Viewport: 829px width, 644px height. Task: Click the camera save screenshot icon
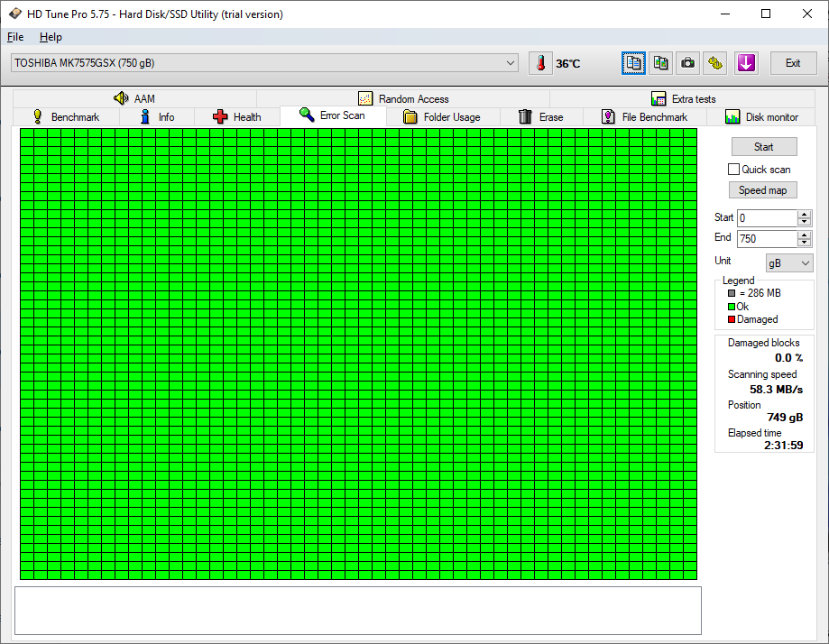coord(688,63)
